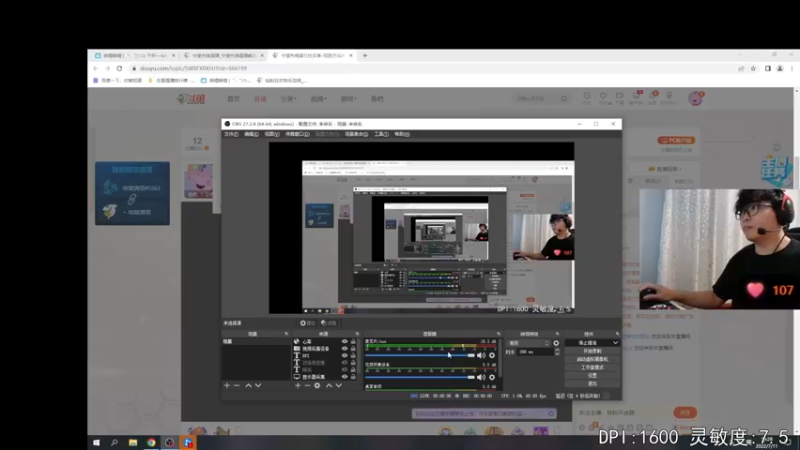Adjust the 时长 300 ms duration stepper arrows
The width and height of the screenshot is (800, 450).
[557, 352]
